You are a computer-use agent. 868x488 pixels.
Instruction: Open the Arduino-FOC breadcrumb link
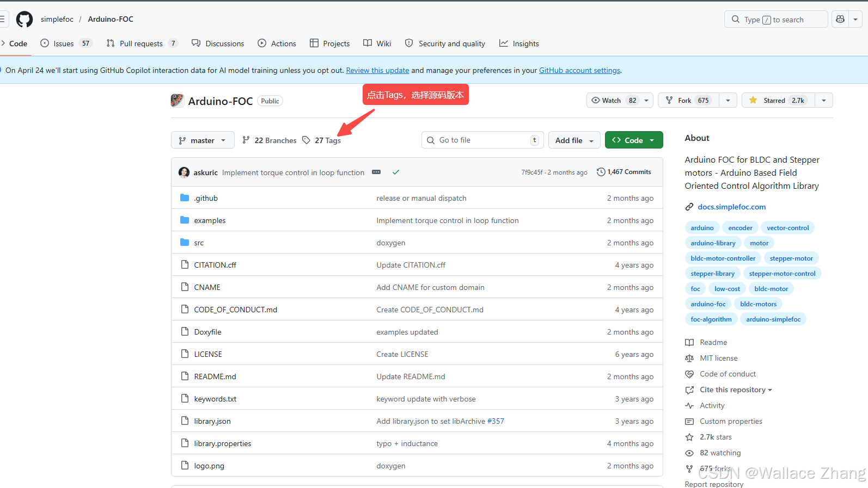pos(111,19)
